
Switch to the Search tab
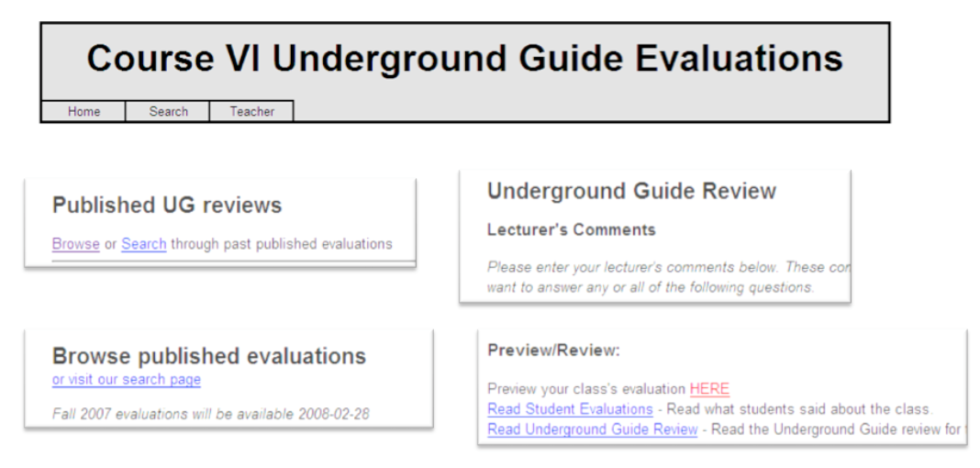pyautogui.click(x=168, y=111)
